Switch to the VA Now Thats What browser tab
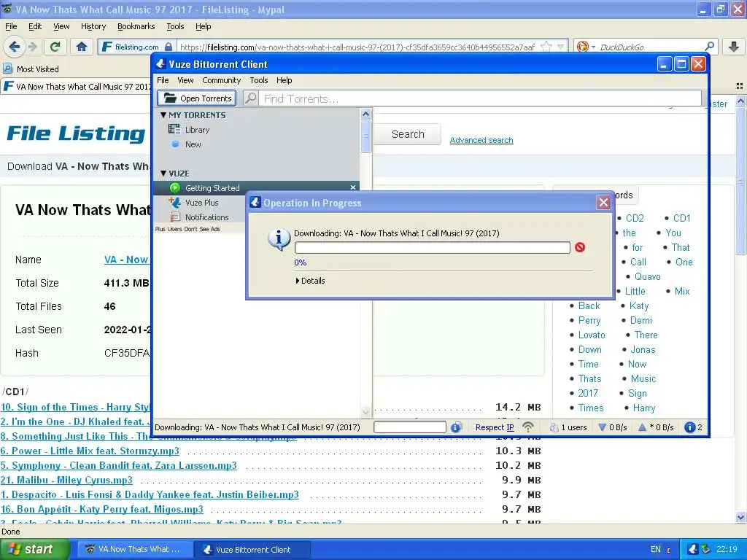The width and height of the screenshot is (747, 560). click(76, 86)
